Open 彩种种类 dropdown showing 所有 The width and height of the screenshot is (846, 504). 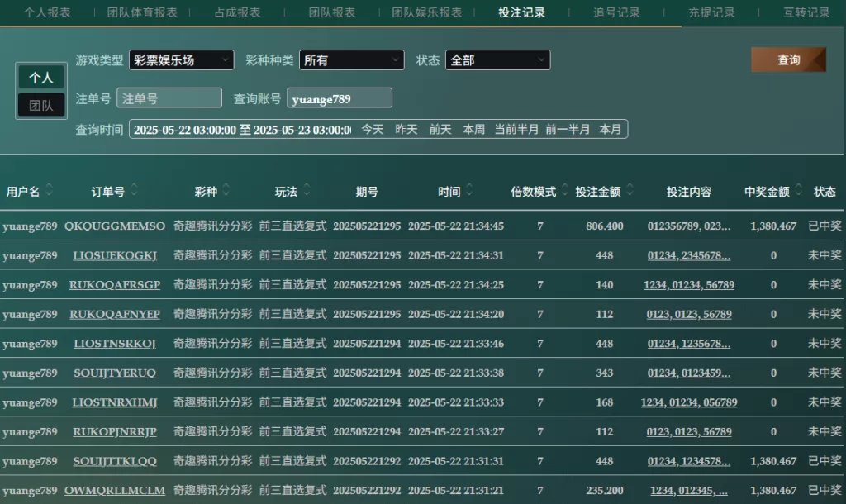[x=352, y=59]
